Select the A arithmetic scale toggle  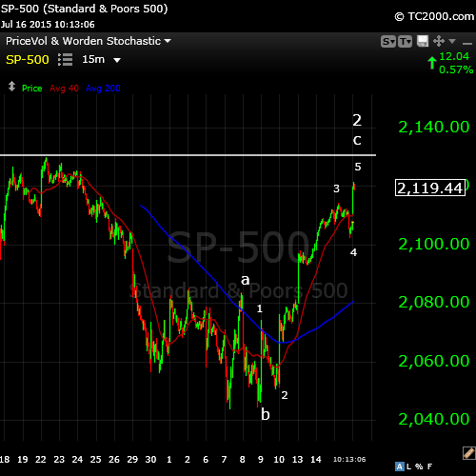coord(399,466)
